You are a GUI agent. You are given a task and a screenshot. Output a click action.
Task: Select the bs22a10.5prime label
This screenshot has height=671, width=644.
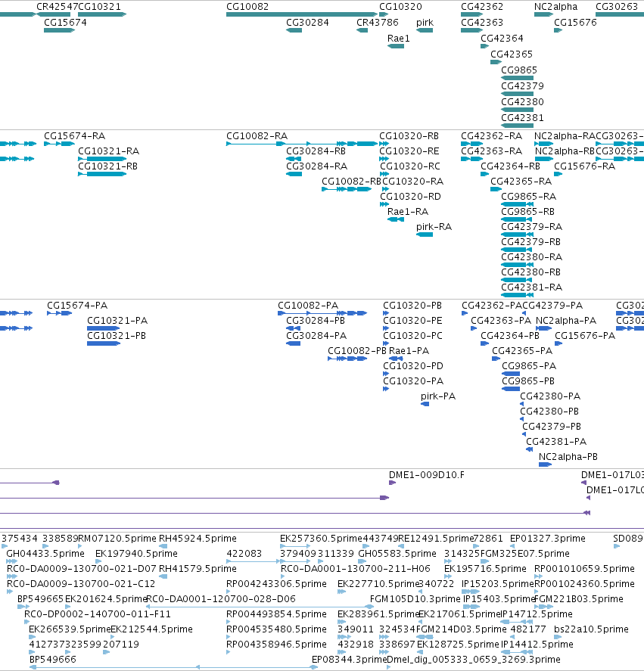tap(591, 629)
